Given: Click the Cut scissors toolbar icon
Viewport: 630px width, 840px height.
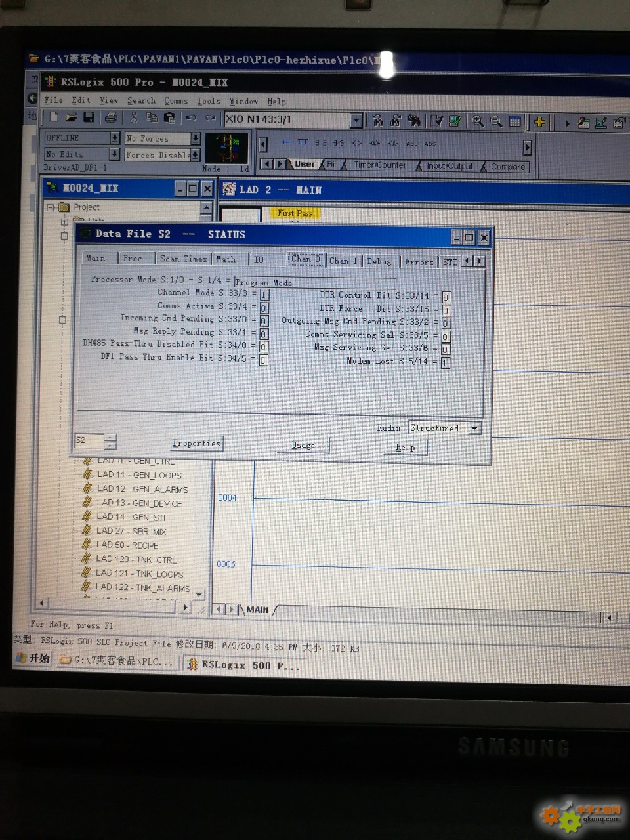Looking at the screenshot, I should coord(134,118).
